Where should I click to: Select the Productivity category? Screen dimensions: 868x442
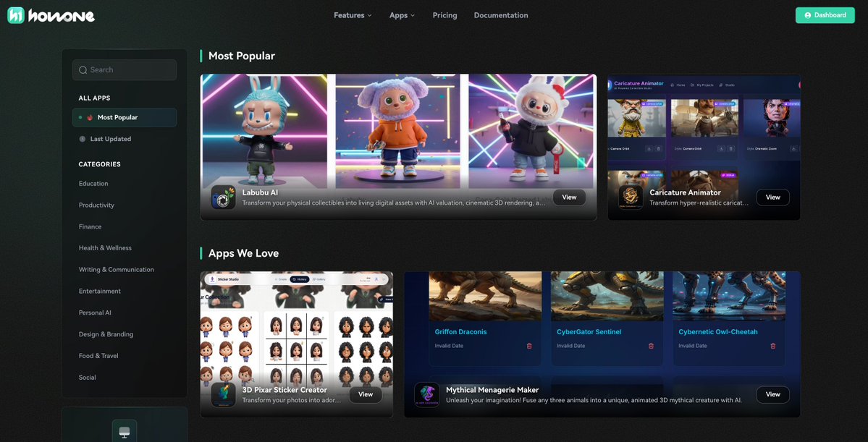pos(96,205)
